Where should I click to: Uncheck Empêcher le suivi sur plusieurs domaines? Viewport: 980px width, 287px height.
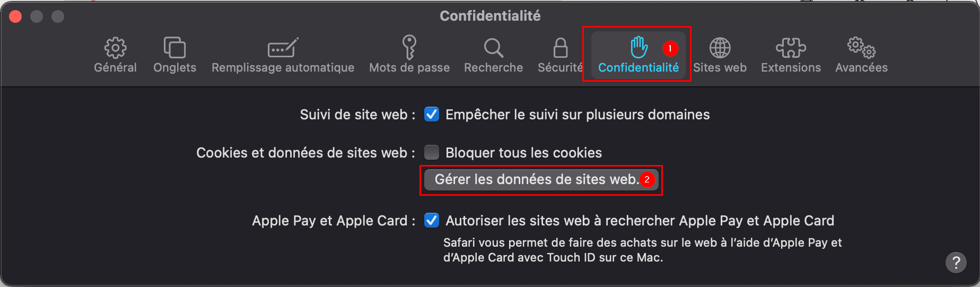pyautogui.click(x=432, y=114)
